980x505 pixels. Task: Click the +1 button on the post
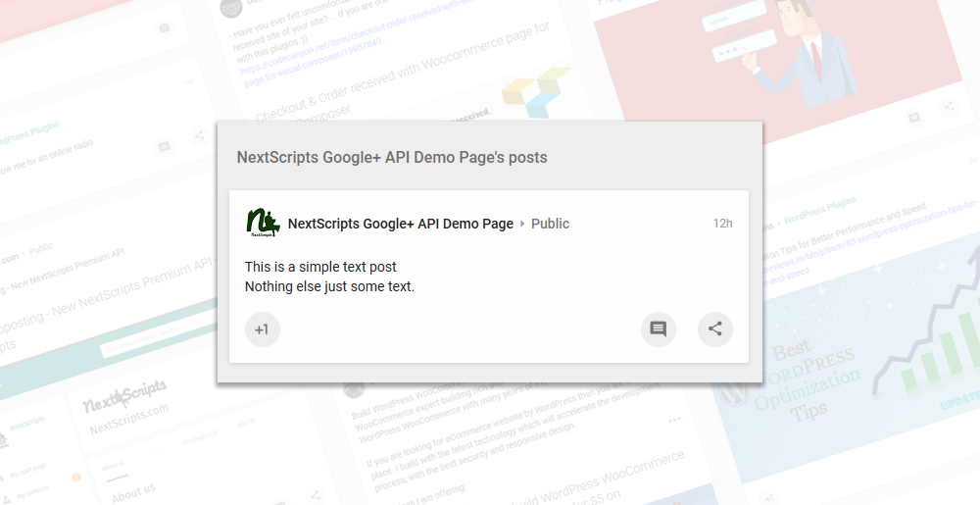[x=262, y=328]
